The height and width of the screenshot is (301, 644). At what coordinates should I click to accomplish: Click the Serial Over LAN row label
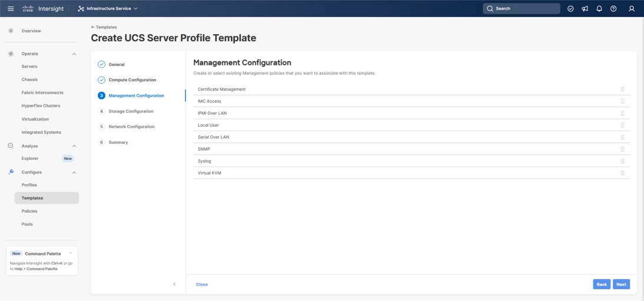pyautogui.click(x=213, y=137)
